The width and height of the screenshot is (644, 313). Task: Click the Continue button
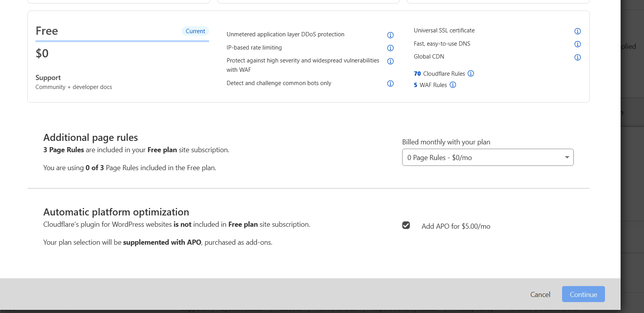tap(583, 294)
